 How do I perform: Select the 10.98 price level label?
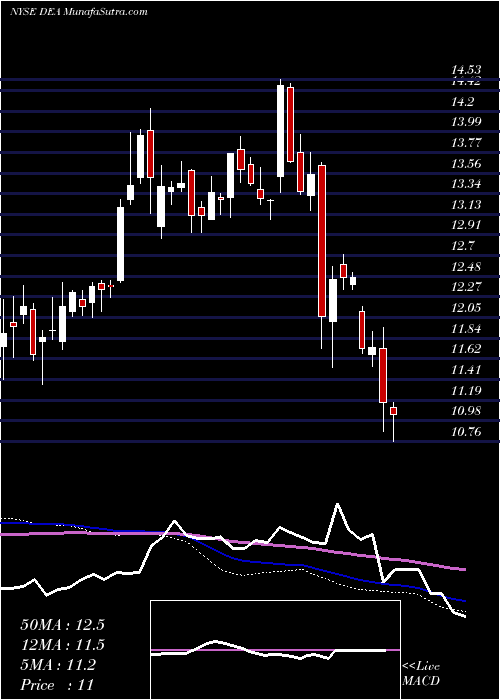[466, 411]
